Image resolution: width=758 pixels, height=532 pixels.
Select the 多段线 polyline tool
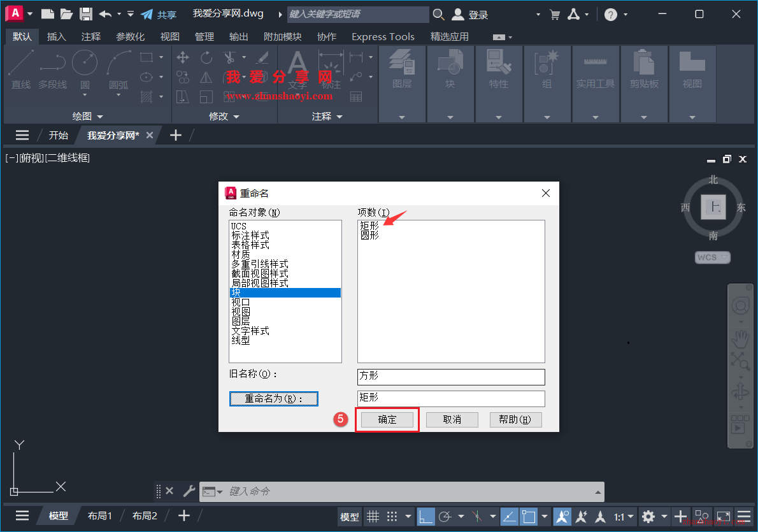[x=53, y=69]
